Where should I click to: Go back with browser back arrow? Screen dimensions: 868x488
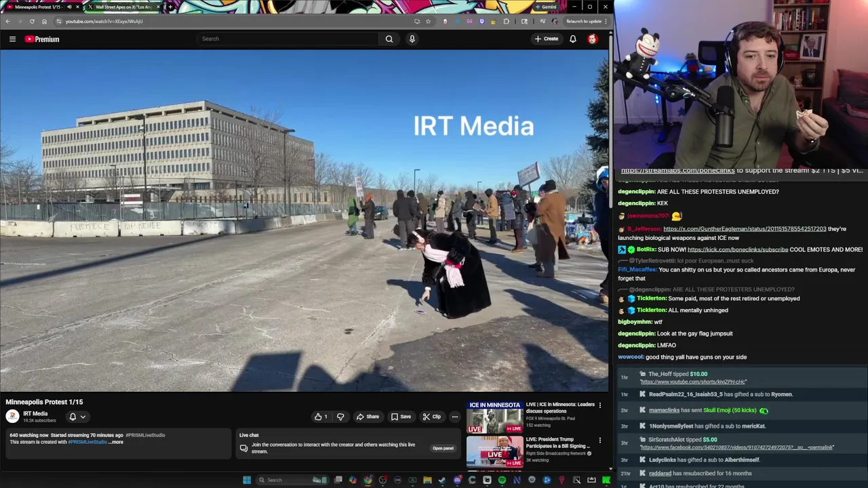click(x=7, y=21)
